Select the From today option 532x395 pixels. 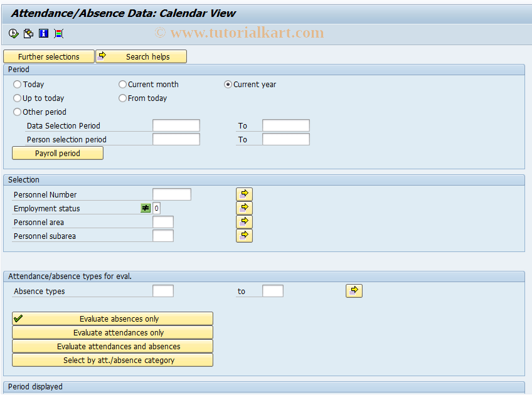[x=122, y=98]
